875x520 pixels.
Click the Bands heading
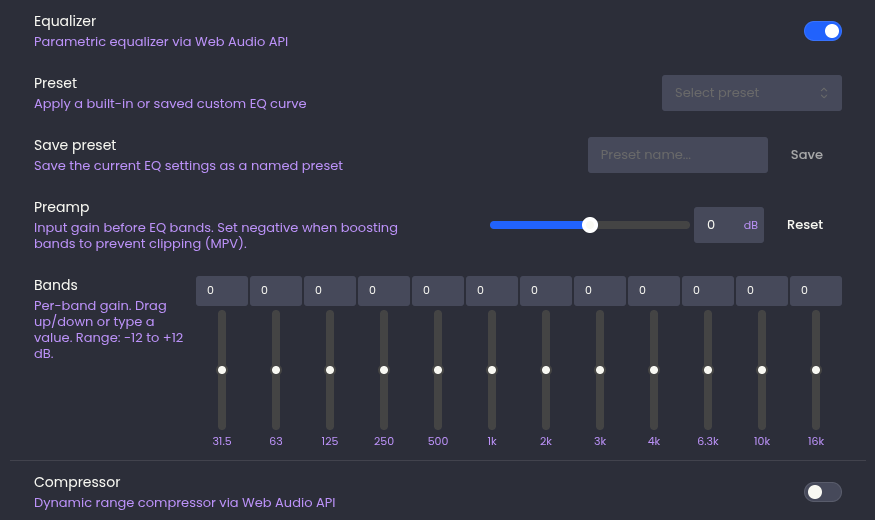tap(56, 285)
